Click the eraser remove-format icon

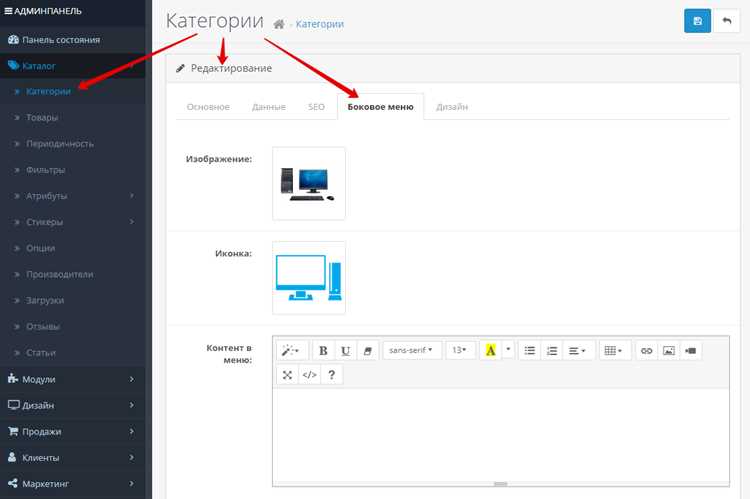point(367,351)
